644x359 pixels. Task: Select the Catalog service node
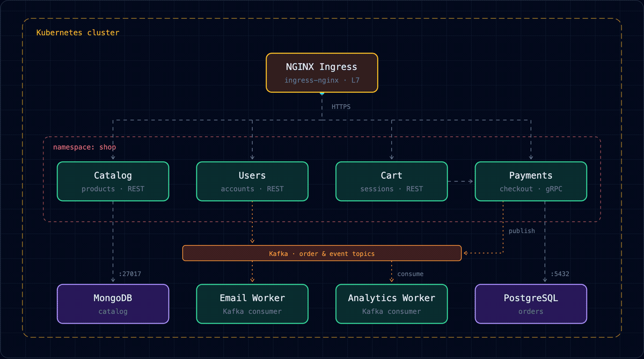113,181
